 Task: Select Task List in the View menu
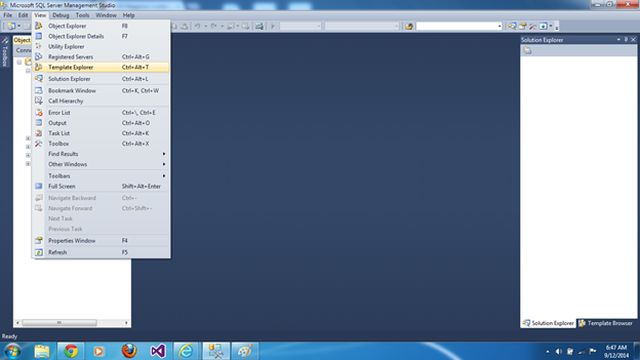click(101, 133)
